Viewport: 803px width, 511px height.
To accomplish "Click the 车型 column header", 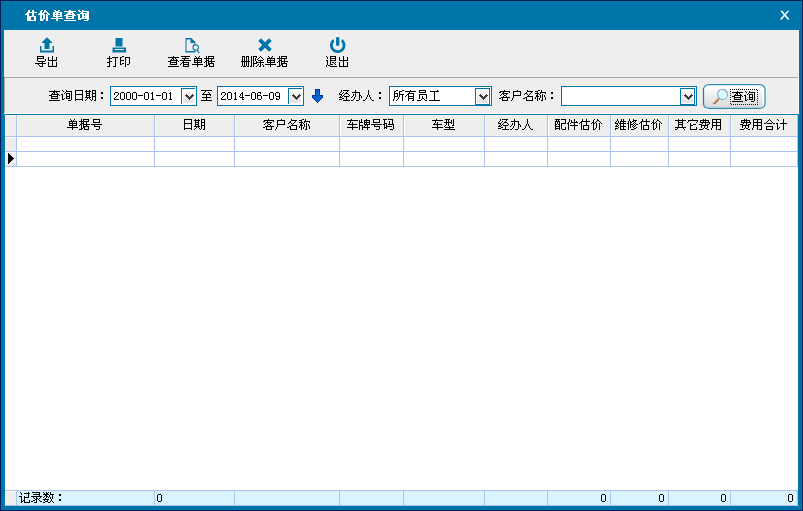I will (x=444, y=125).
